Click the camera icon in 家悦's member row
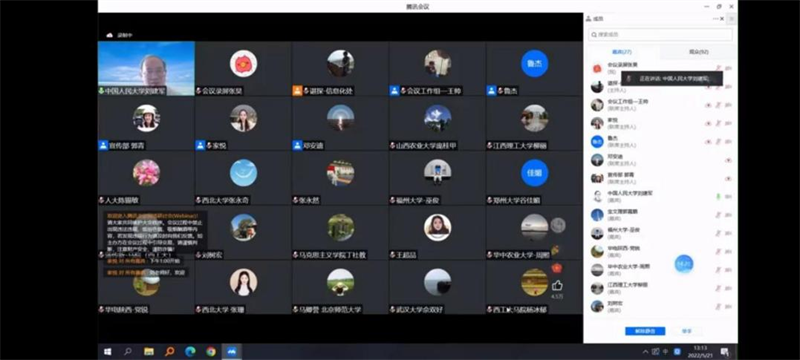Viewport: 800px width, 360px height. (x=728, y=123)
